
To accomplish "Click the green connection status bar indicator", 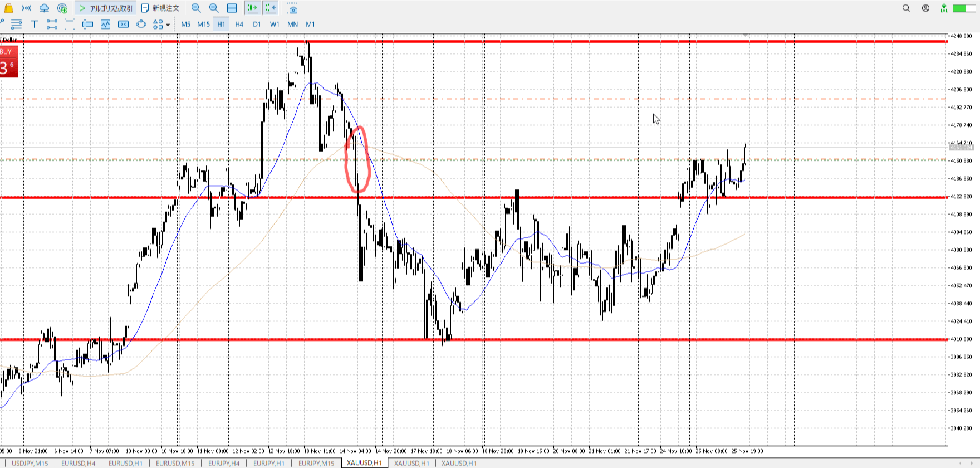I will (x=960, y=8).
